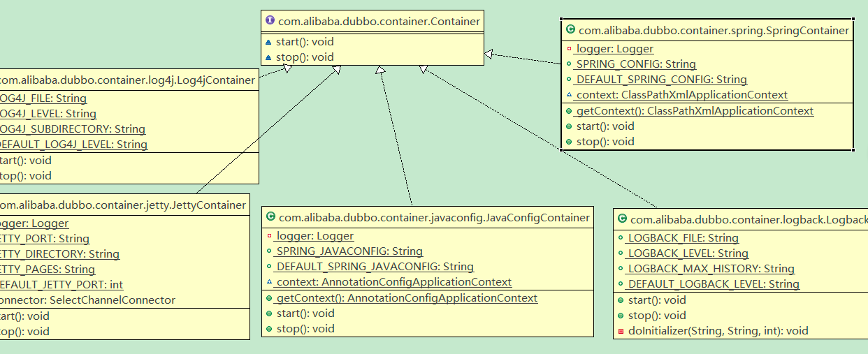Image resolution: width=868 pixels, height=354 pixels.
Task: Click the green dot beside JavaConfigContainer stop()
Action: tap(270, 329)
